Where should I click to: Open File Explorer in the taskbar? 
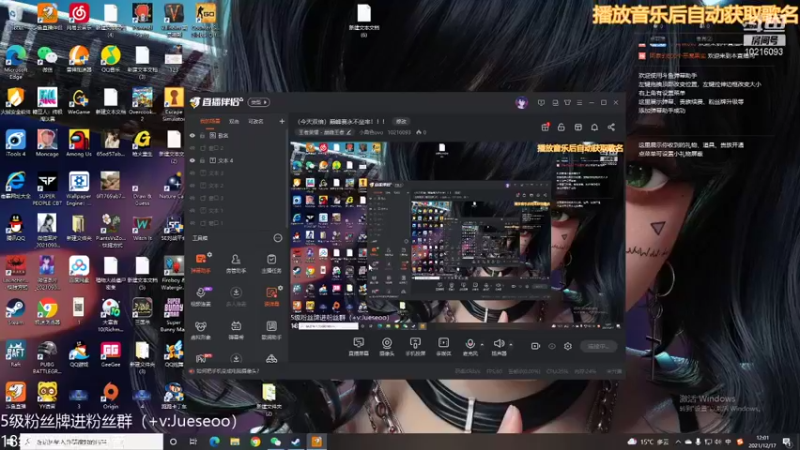coord(235,441)
